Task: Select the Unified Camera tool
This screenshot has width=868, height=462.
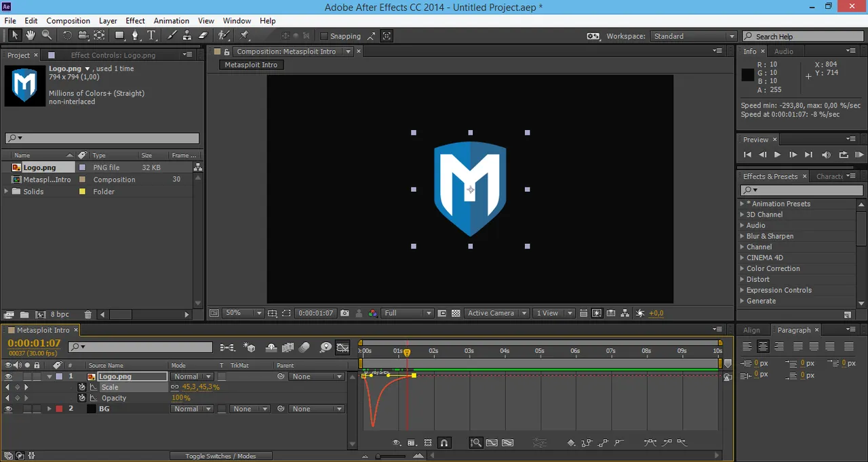Action: coord(83,35)
